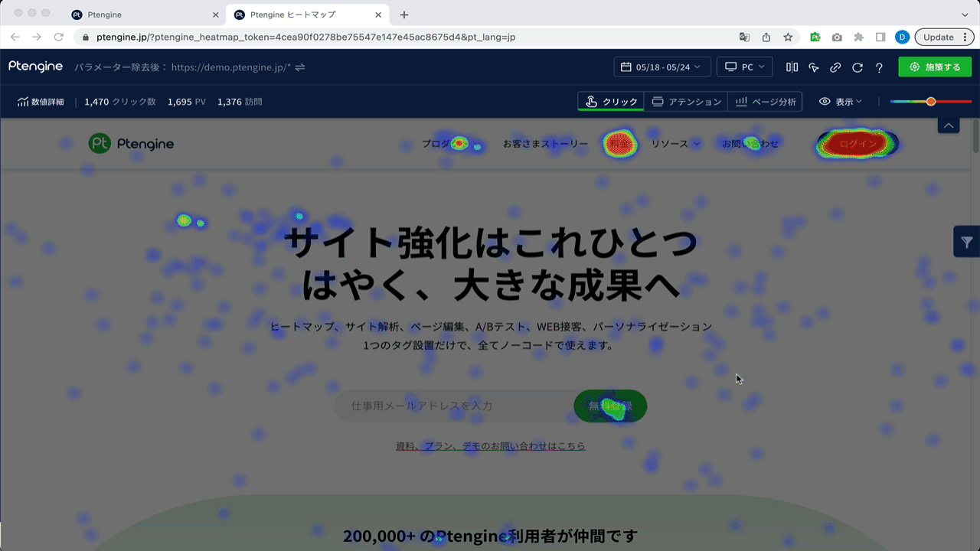Open the green Ptengine extension icon
Viewport: 980px width, 551px height.
815,37
